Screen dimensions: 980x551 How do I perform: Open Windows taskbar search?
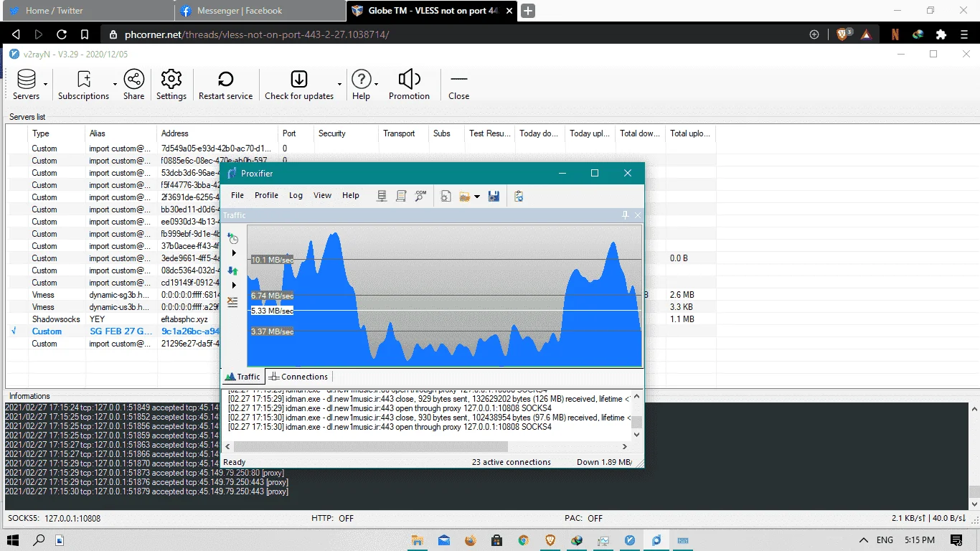[39, 540]
